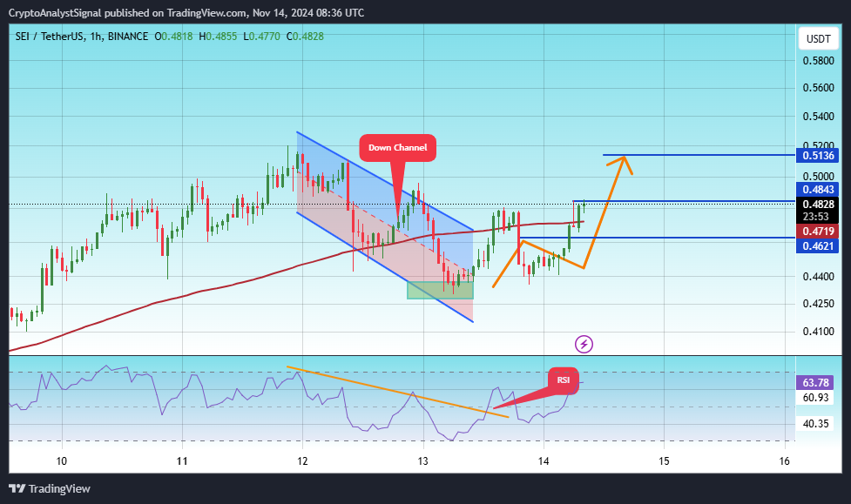Select the 0.4621 blue price label
The width and height of the screenshot is (851, 504).
(817, 245)
